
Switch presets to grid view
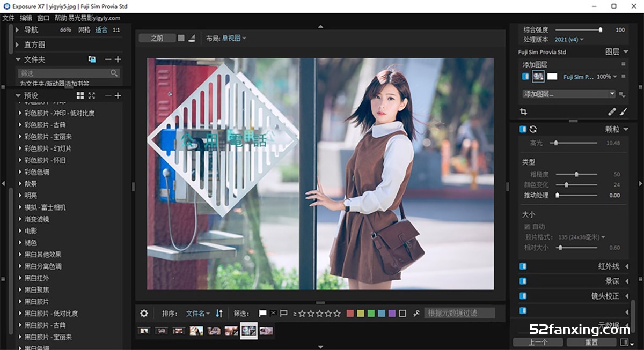pos(80,95)
